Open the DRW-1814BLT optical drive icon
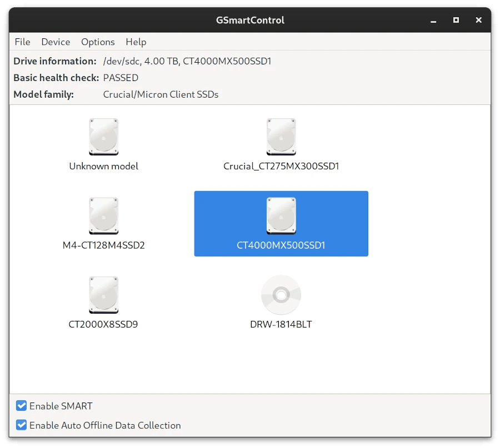This screenshot has width=500, height=448. [281, 294]
